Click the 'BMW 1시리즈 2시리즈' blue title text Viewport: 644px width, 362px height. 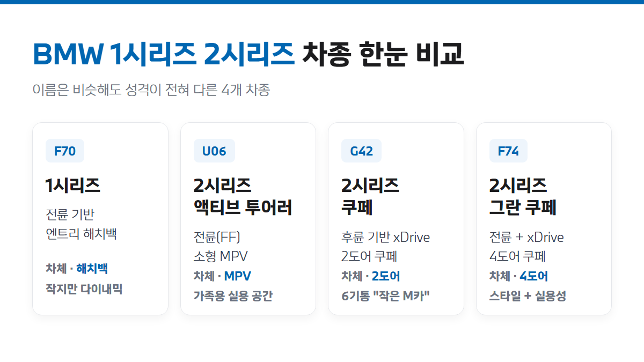click(164, 54)
